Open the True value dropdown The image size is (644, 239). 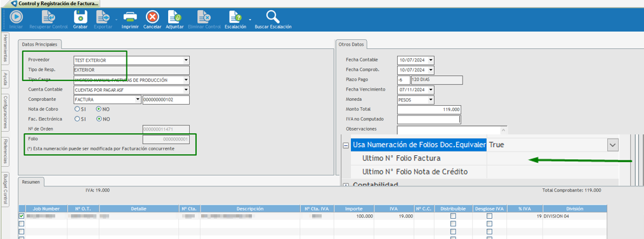pos(613,145)
